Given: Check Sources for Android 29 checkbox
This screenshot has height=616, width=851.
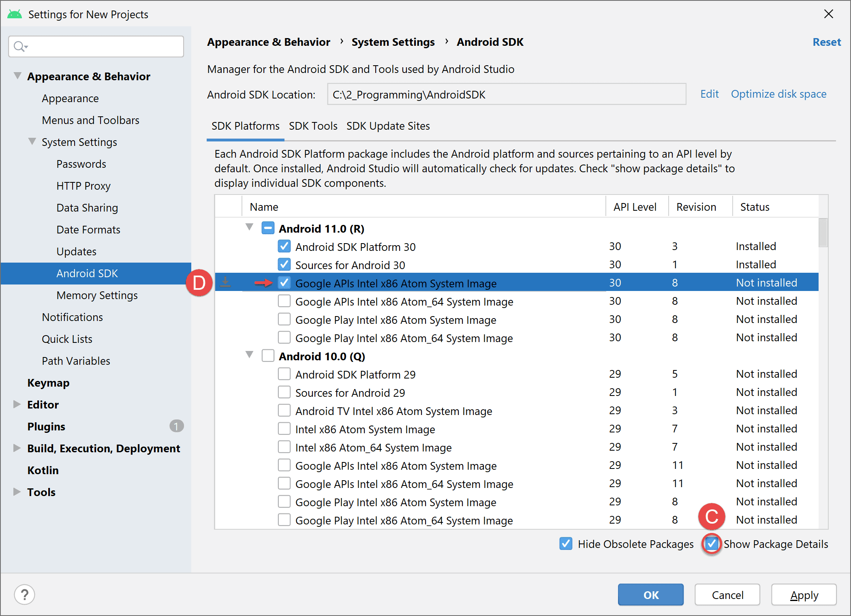Looking at the screenshot, I should point(284,392).
